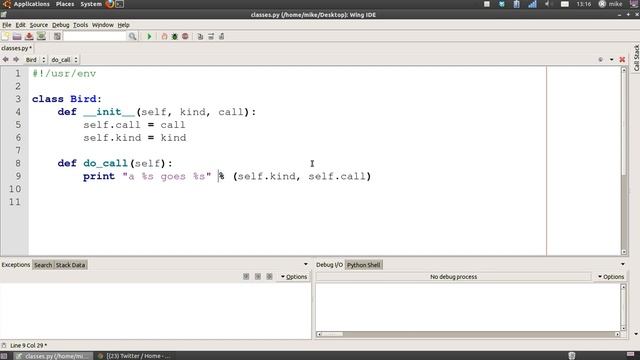Open the Source menu

point(39,25)
